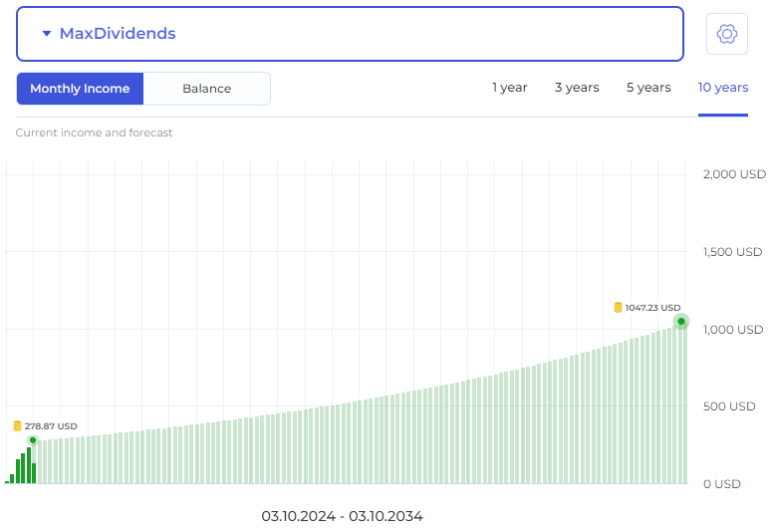The image size is (769, 532).
Task: Select the 10 years range tab
Action: click(x=723, y=88)
